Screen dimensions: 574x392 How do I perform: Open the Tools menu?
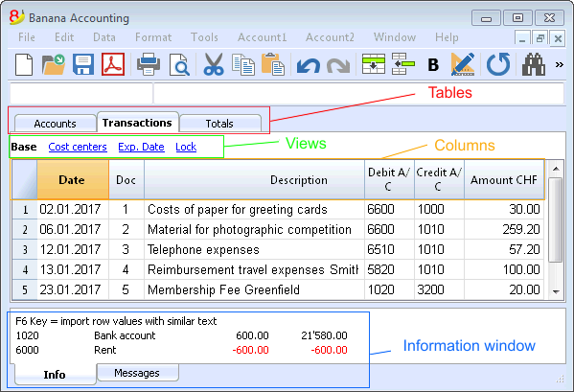point(204,37)
